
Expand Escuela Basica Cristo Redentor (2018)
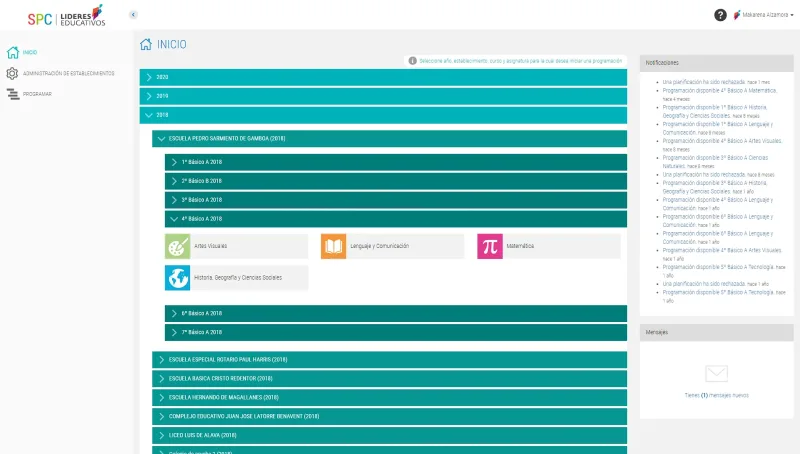point(389,379)
